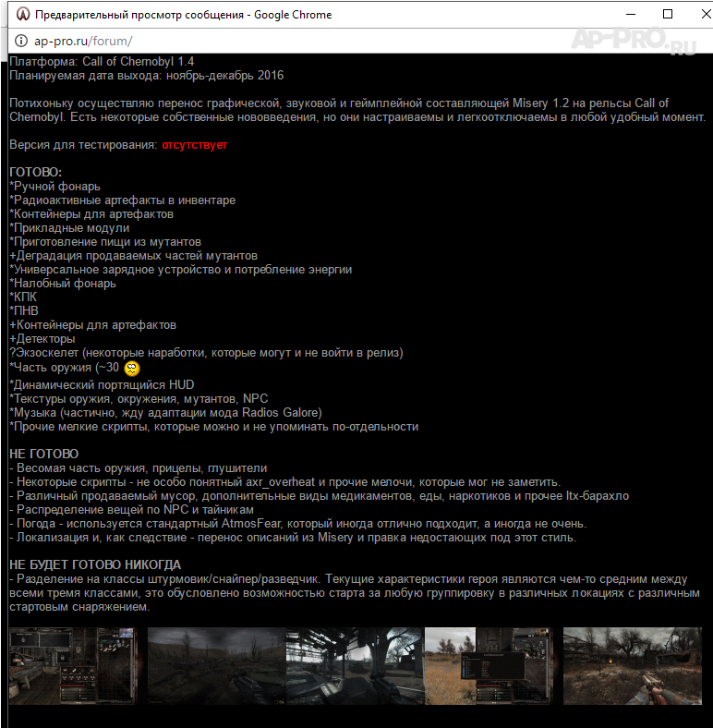
Task: Click the line '+Детекторы'
Action: (42, 339)
